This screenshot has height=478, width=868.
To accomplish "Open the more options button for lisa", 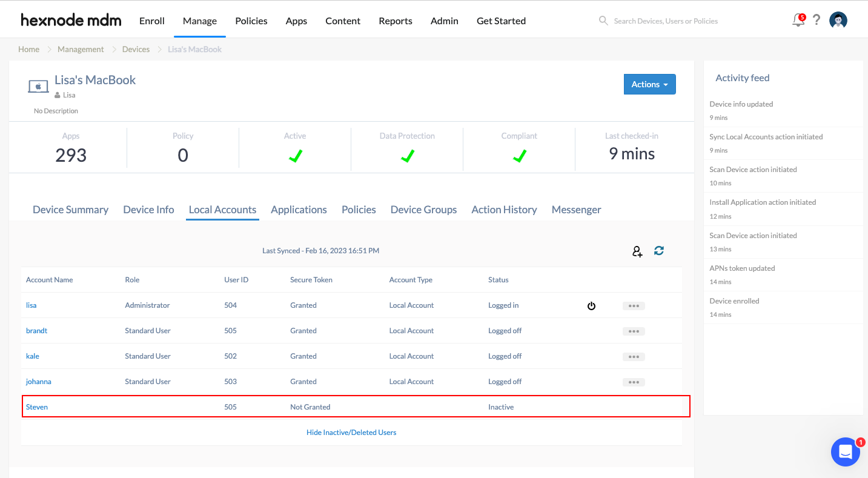I will [634, 306].
